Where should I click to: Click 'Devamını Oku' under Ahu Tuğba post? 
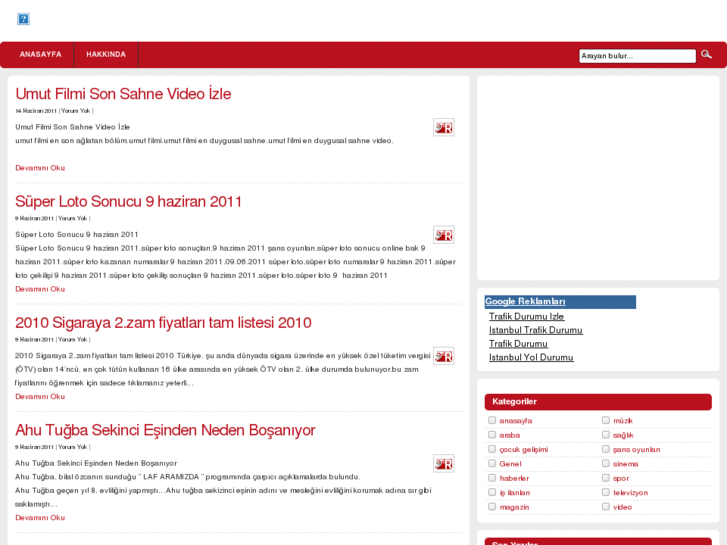40,518
